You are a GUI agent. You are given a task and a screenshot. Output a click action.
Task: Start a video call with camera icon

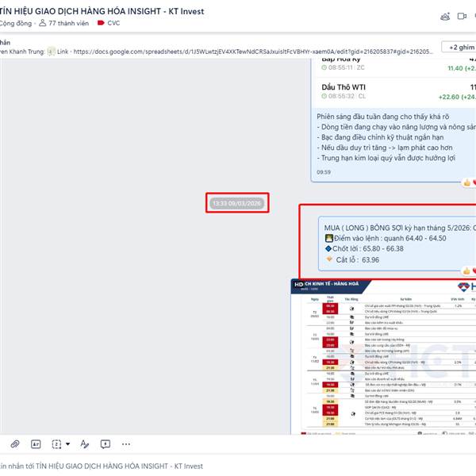click(x=462, y=16)
